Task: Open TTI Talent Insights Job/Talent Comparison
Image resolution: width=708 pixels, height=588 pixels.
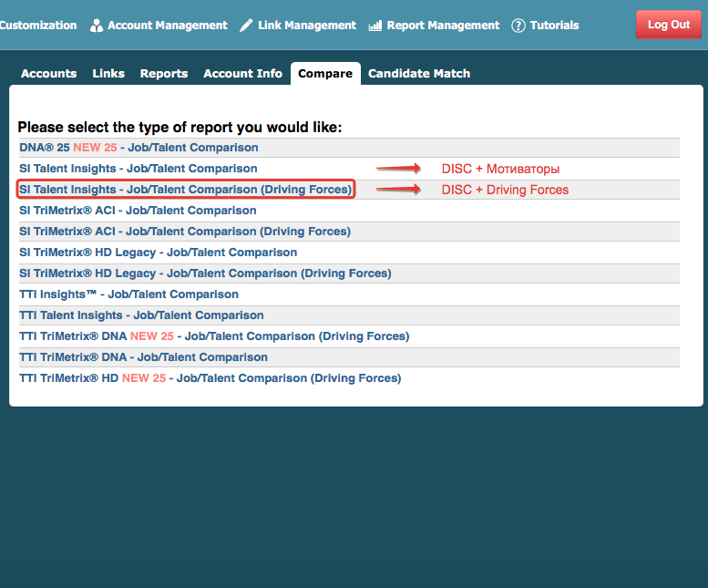Action: click(x=141, y=315)
